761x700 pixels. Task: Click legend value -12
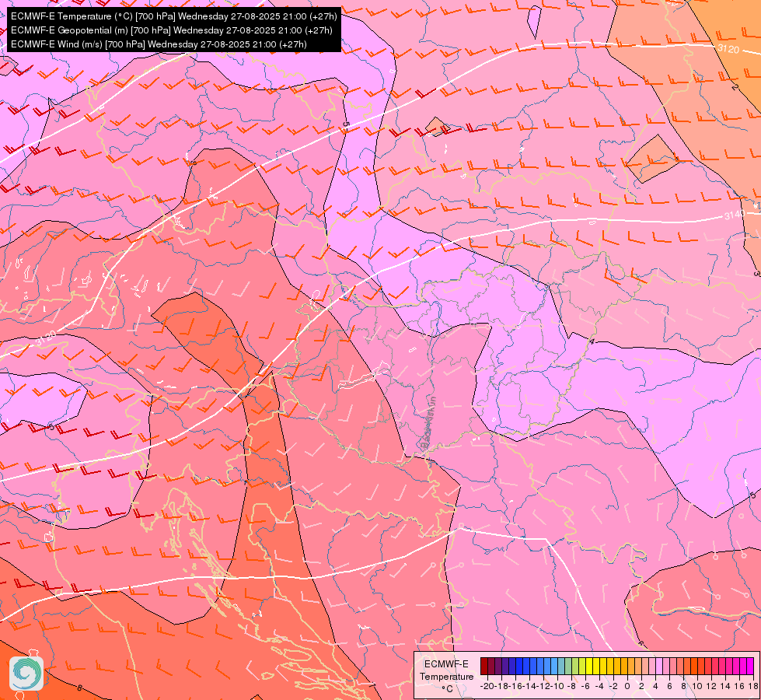(x=543, y=686)
